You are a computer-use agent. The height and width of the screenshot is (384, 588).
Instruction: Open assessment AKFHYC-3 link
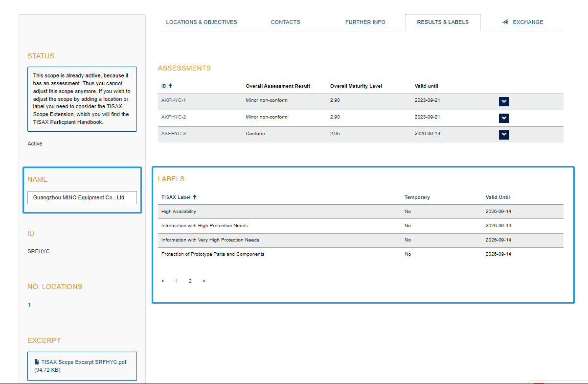point(174,134)
